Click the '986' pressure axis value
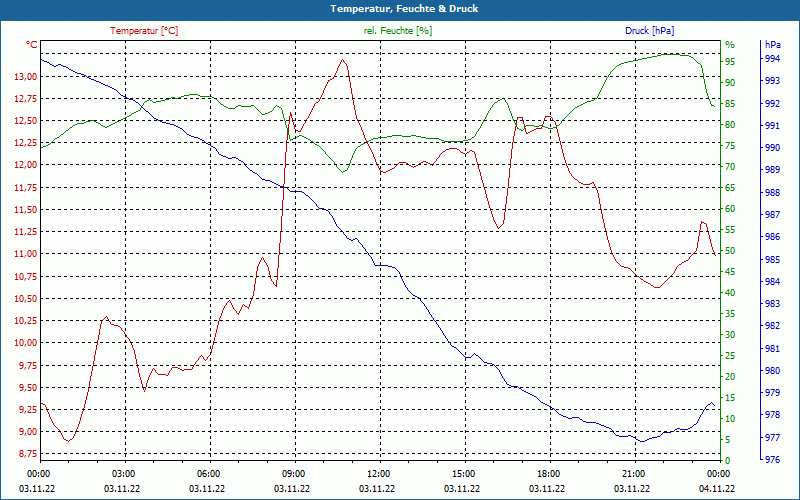Screen dimensions: 800x500 point(772,237)
